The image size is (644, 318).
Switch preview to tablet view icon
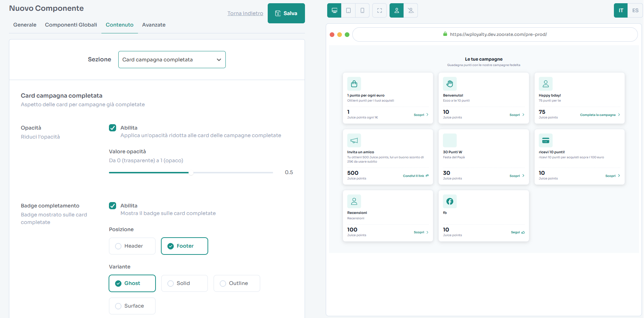point(348,10)
